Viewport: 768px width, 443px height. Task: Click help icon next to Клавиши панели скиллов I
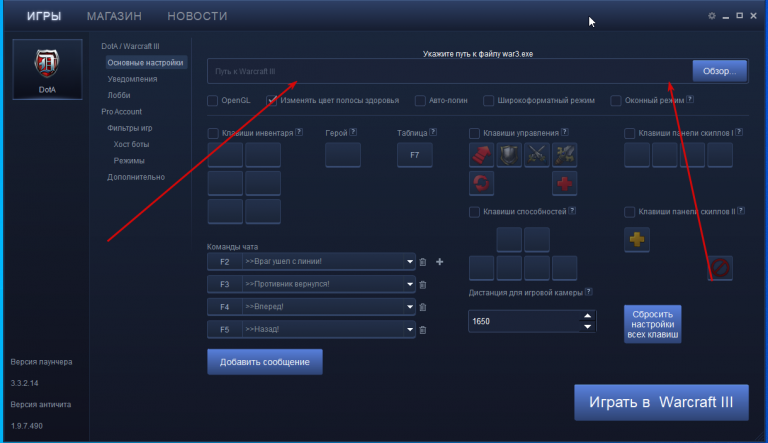point(739,132)
